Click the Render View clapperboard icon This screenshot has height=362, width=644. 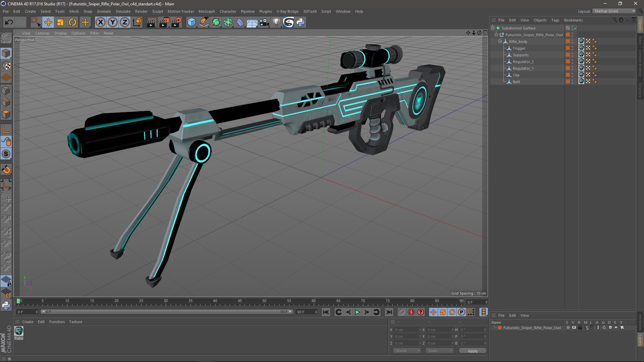click(x=151, y=22)
